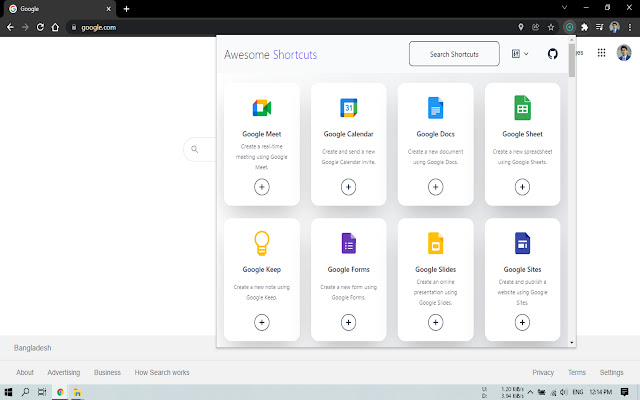
Task: Open the Terms footer link
Action: [577, 372]
